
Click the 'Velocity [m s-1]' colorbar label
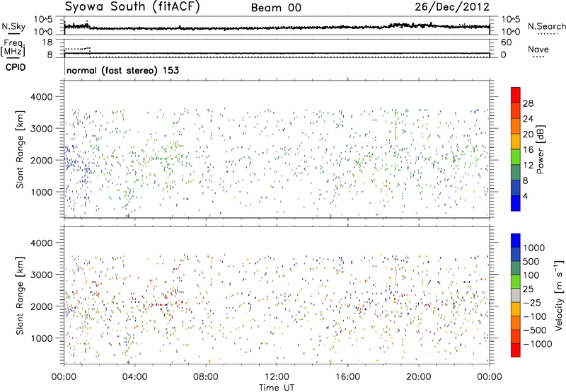click(x=559, y=295)
